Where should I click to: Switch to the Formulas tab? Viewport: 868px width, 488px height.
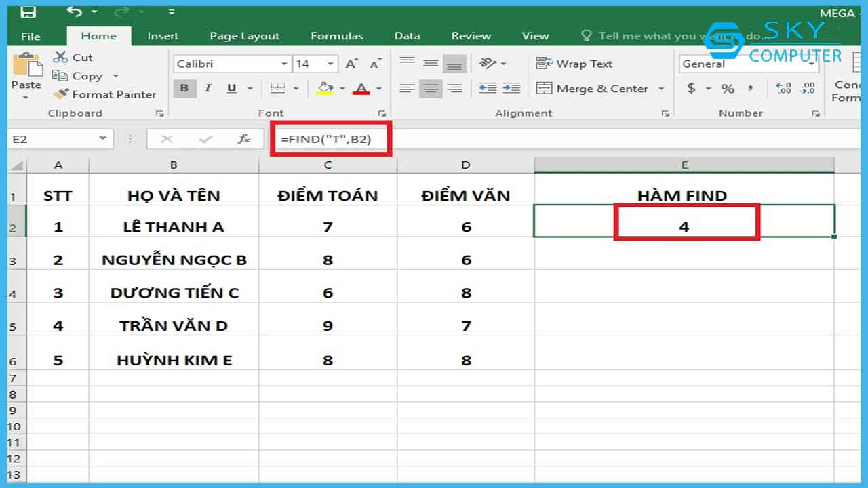click(x=336, y=36)
